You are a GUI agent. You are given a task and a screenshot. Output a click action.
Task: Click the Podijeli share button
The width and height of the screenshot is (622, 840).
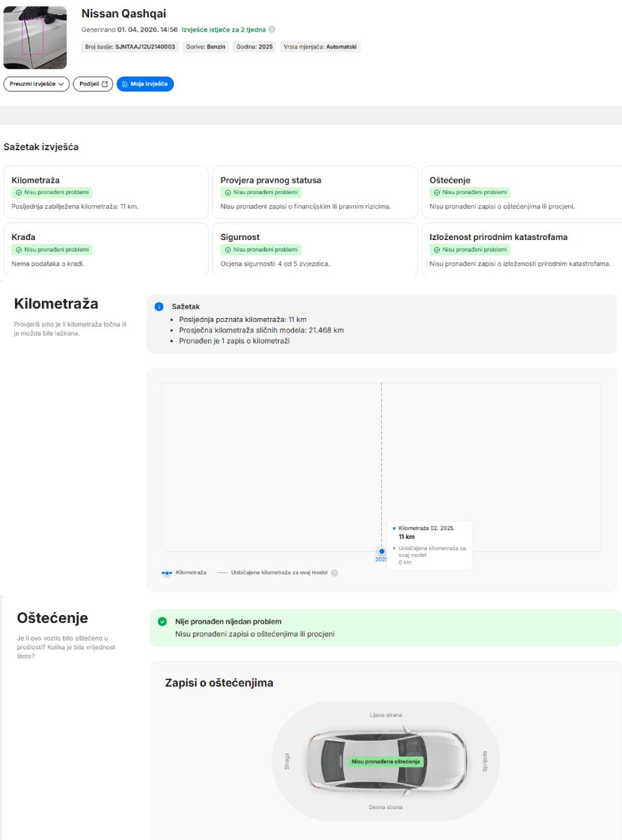[93, 84]
